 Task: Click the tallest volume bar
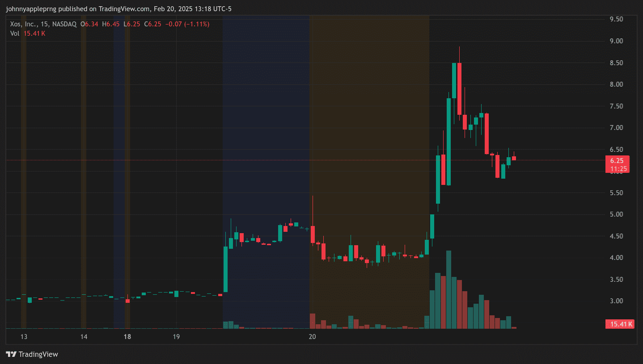[448, 289]
